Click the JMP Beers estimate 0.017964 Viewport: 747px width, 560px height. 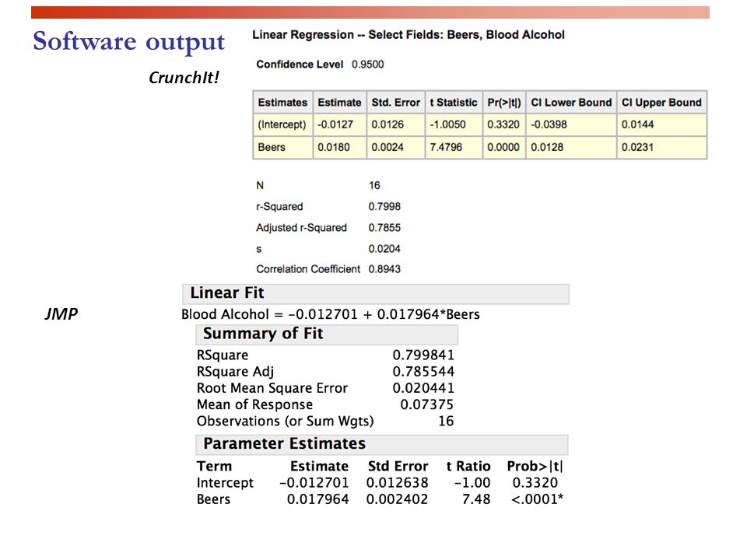[317, 499]
